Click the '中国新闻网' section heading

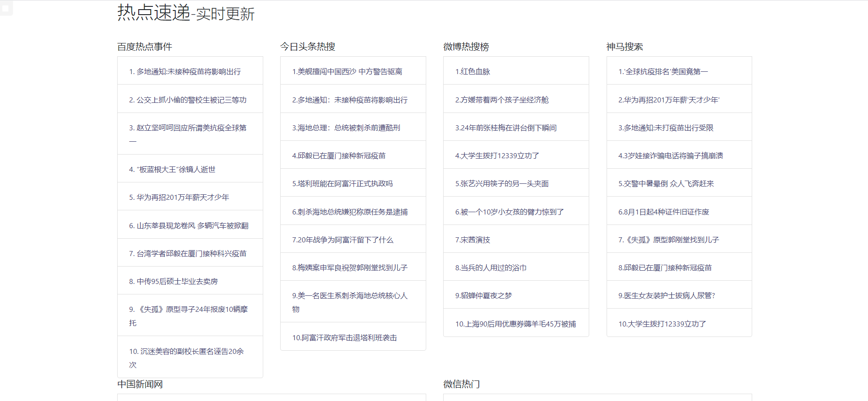coord(140,384)
